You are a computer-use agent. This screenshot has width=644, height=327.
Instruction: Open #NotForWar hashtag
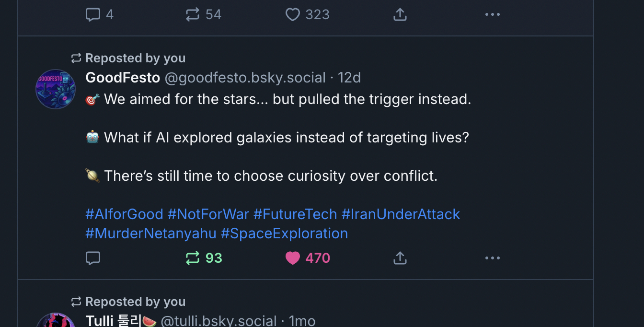click(x=208, y=214)
